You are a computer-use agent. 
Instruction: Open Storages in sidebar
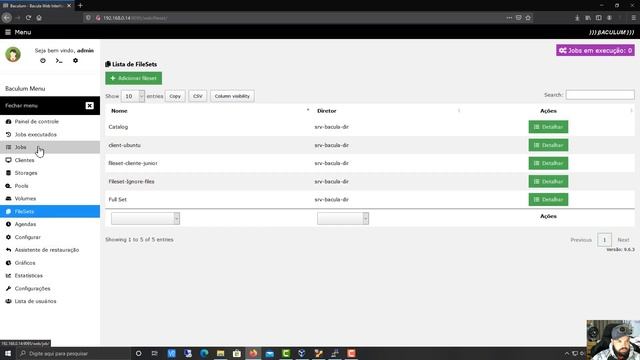[x=50, y=173]
